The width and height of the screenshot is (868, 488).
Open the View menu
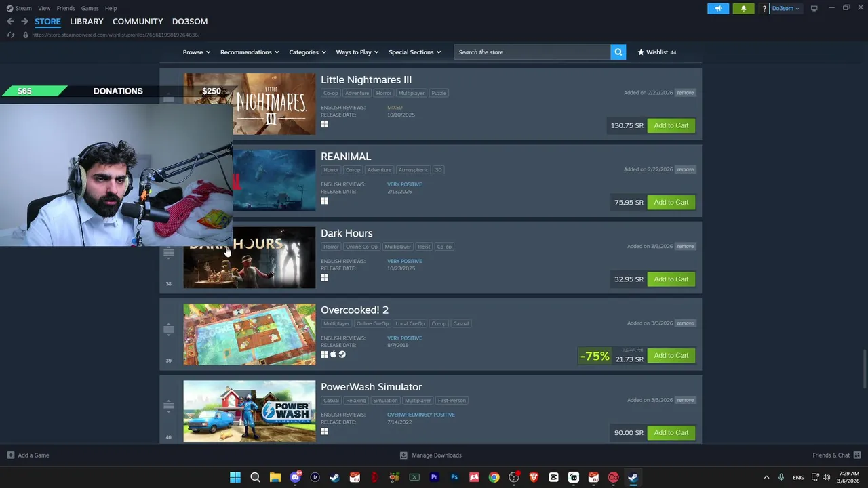[44, 8]
